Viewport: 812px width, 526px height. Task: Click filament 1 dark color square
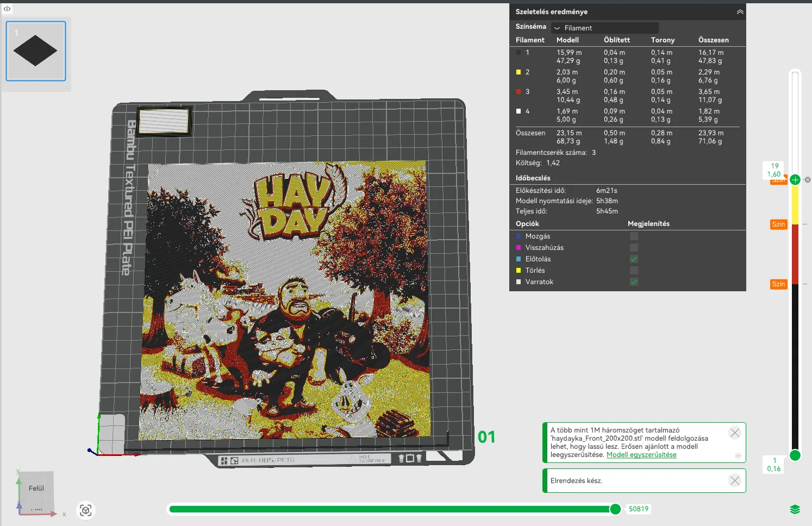point(519,53)
